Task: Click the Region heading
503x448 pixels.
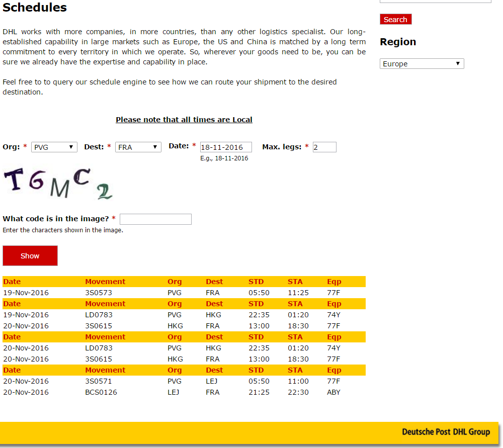Action: (398, 42)
